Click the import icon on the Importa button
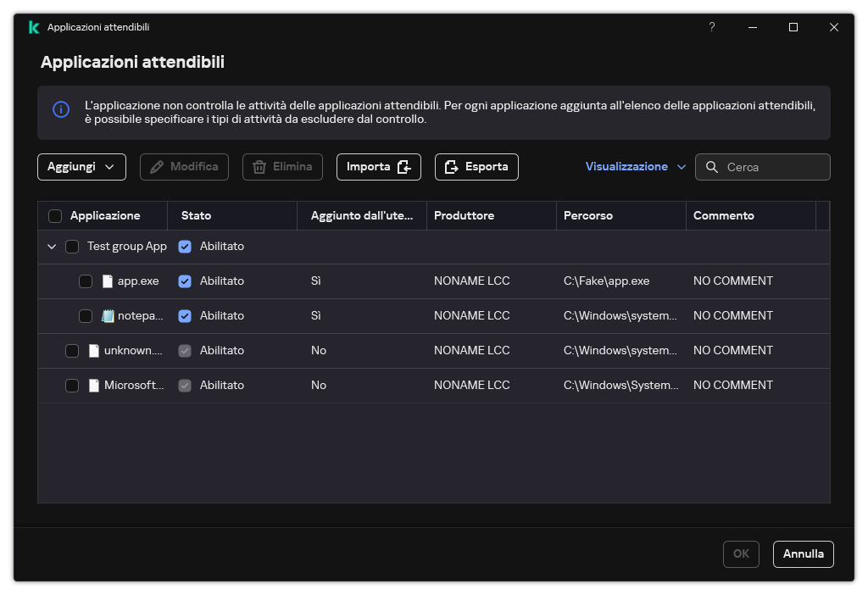This screenshot has height=595, width=868. 404,167
